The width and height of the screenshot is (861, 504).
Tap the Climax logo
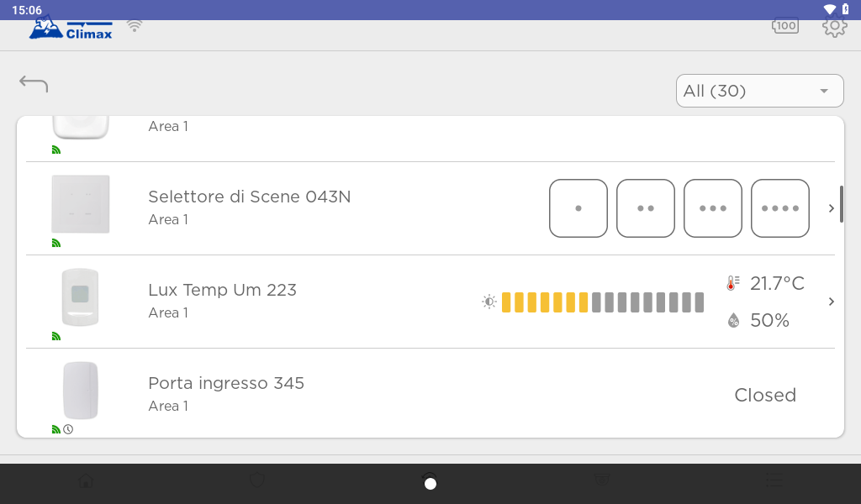71,29
